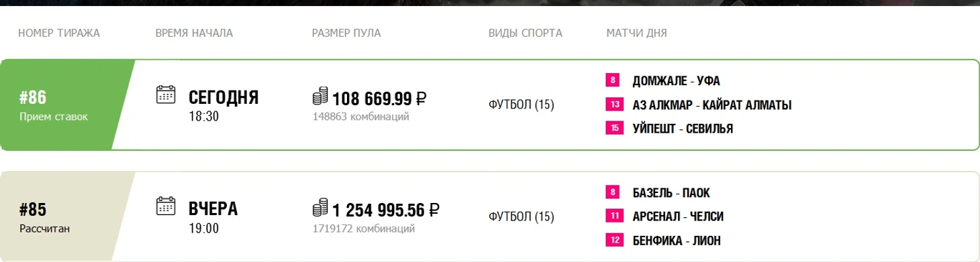
Task: Sort by НОМЕР ТИРАЖА column header
Action: (59, 33)
